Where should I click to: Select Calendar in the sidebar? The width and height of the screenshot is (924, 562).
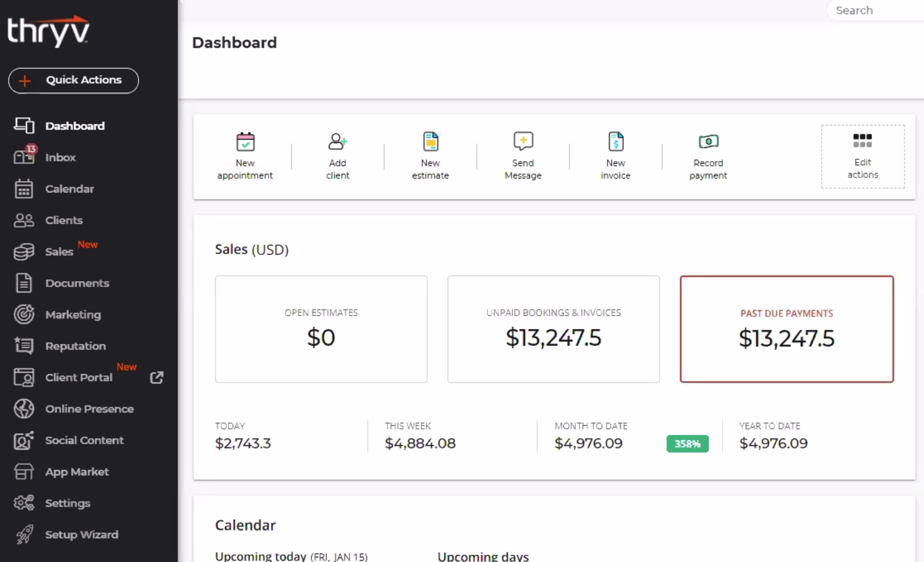70,189
